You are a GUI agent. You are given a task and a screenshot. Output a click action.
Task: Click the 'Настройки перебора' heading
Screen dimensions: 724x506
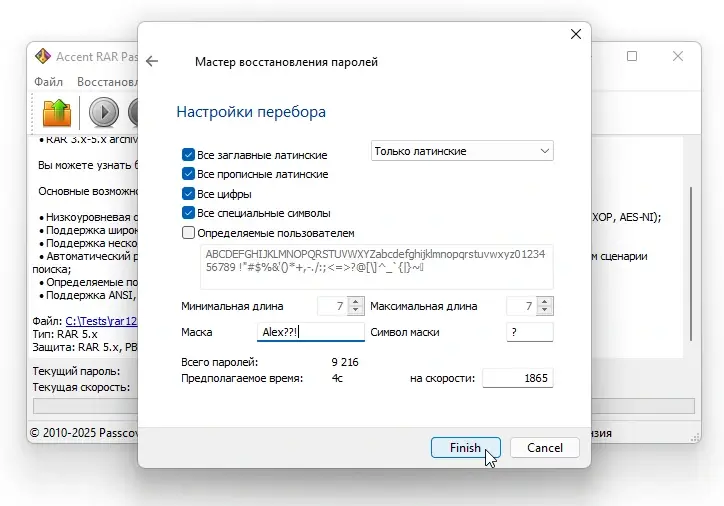[x=251, y=112]
